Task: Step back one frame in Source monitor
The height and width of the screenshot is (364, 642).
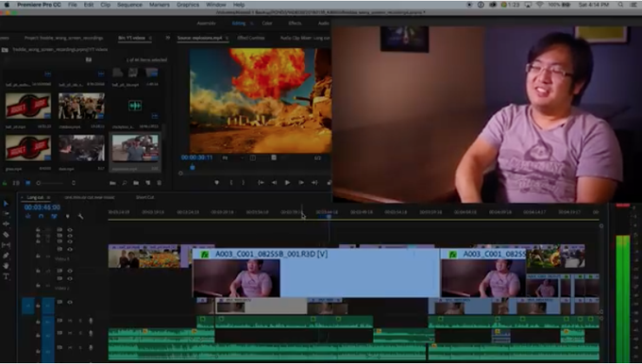Action: click(274, 182)
